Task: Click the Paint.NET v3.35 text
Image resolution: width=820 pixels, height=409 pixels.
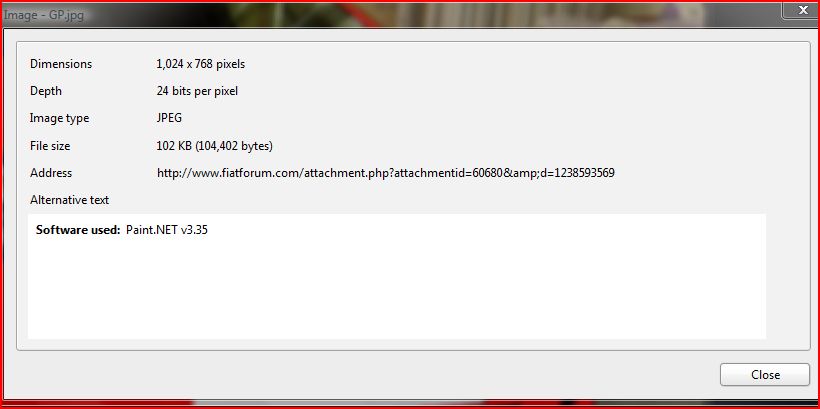Action: point(167,230)
